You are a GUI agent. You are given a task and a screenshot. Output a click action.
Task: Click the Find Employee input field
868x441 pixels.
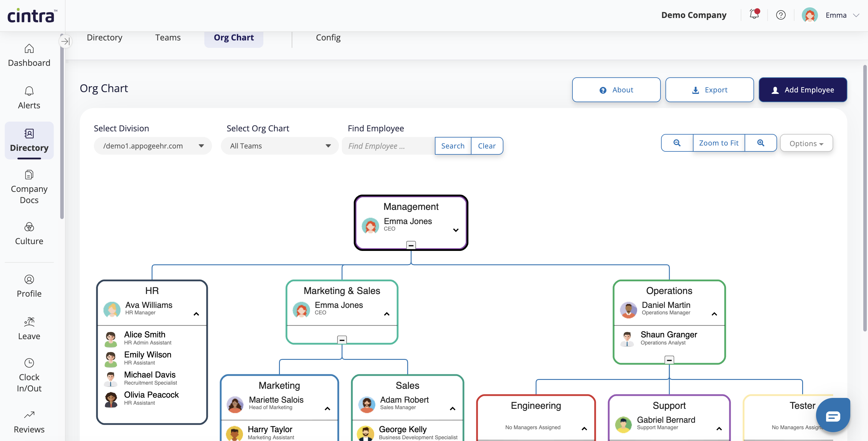tap(388, 146)
